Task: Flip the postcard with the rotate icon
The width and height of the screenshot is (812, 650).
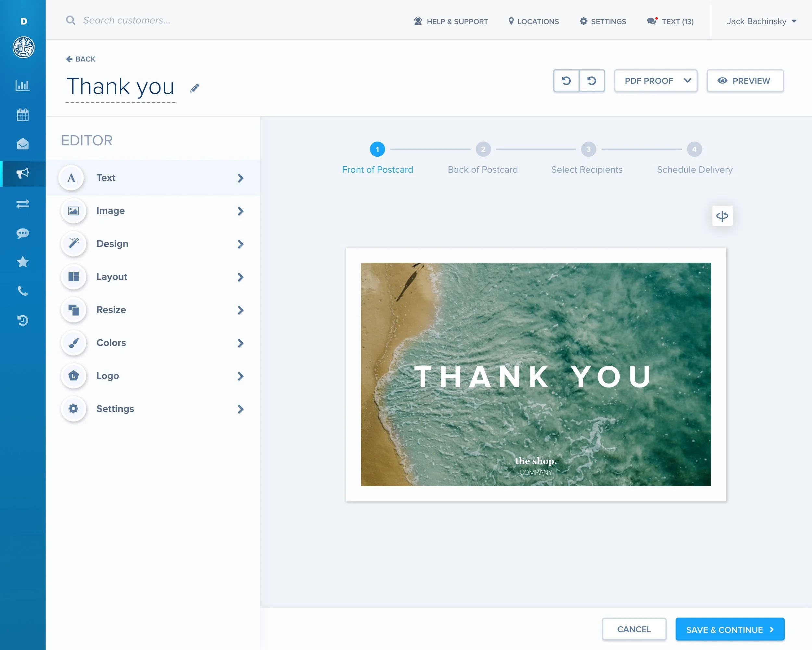Action: pyautogui.click(x=722, y=216)
